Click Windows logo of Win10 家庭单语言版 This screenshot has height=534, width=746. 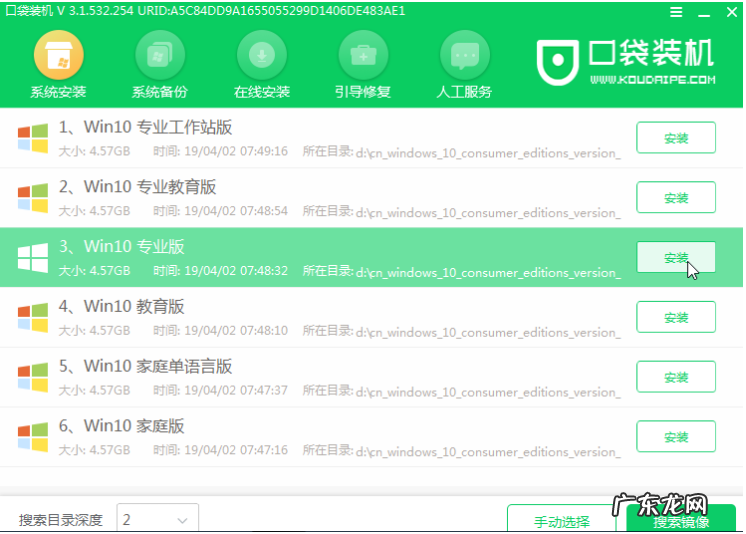pos(33,377)
